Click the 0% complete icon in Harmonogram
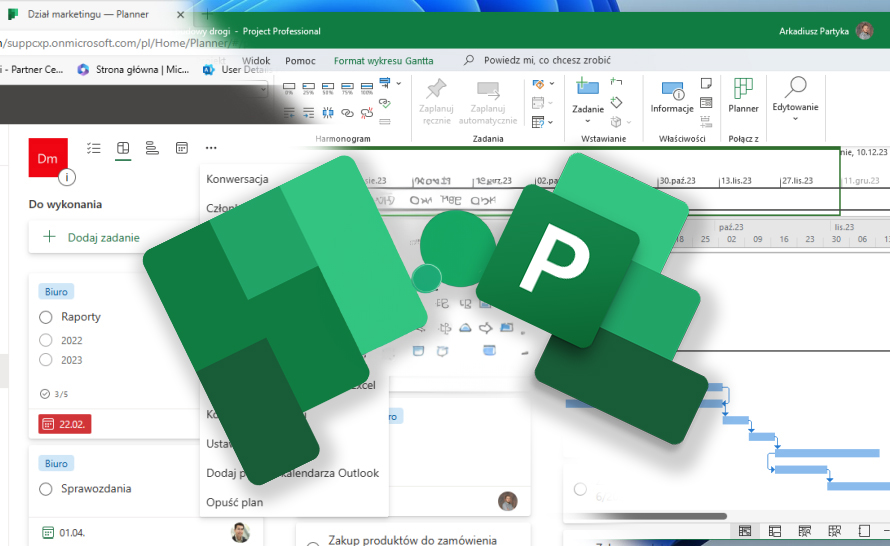 pos(289,88)
